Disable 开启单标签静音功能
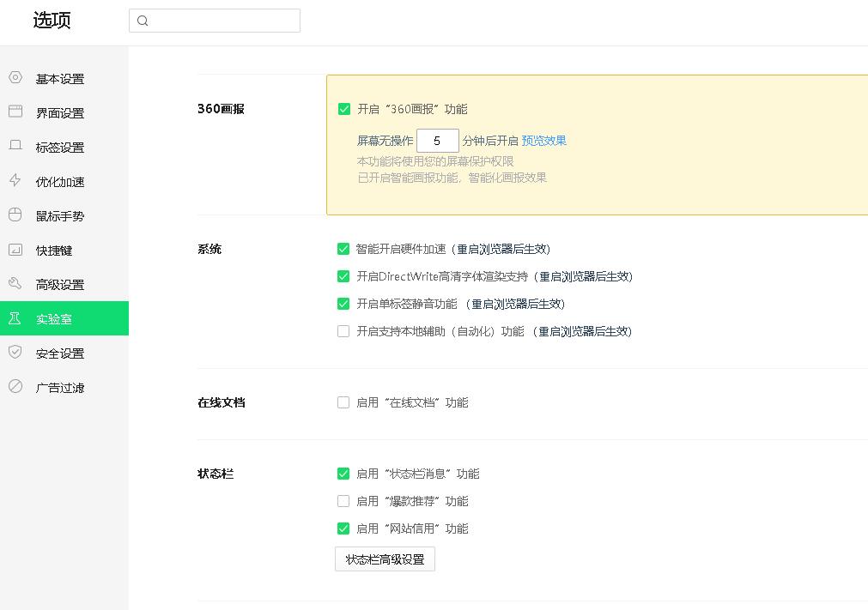The height and width of the screenshot is (610, 868). point(343,304)
